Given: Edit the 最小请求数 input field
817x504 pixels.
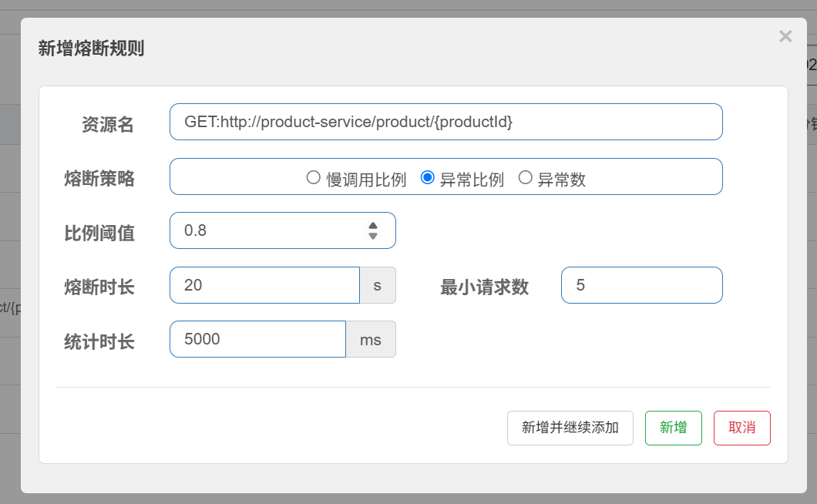Looking at the screenshot, I should pyautogui.click(x=641, y=285).
